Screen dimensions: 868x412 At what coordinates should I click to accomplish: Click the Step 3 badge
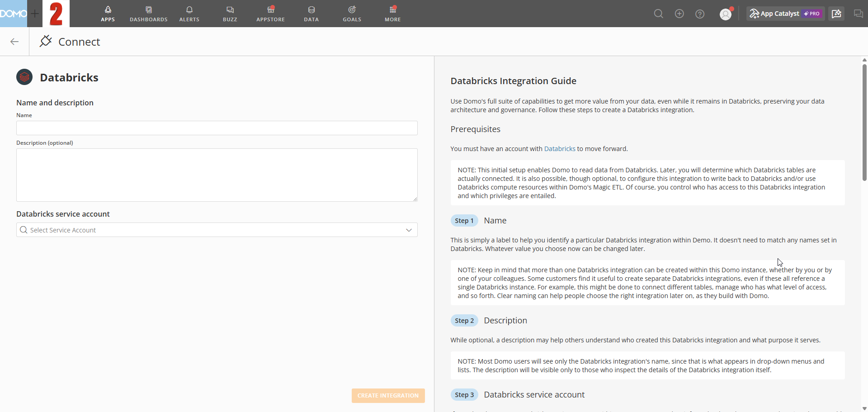click(464, 395)
